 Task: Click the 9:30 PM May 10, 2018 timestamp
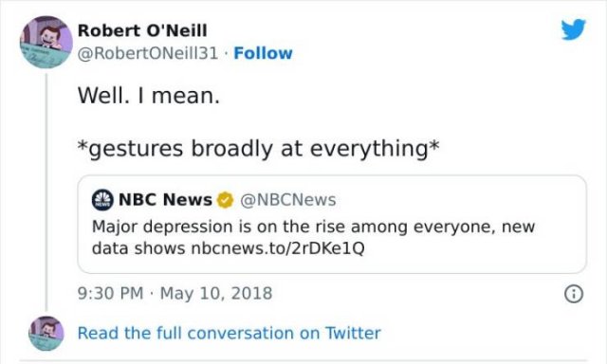coord(175,293)
